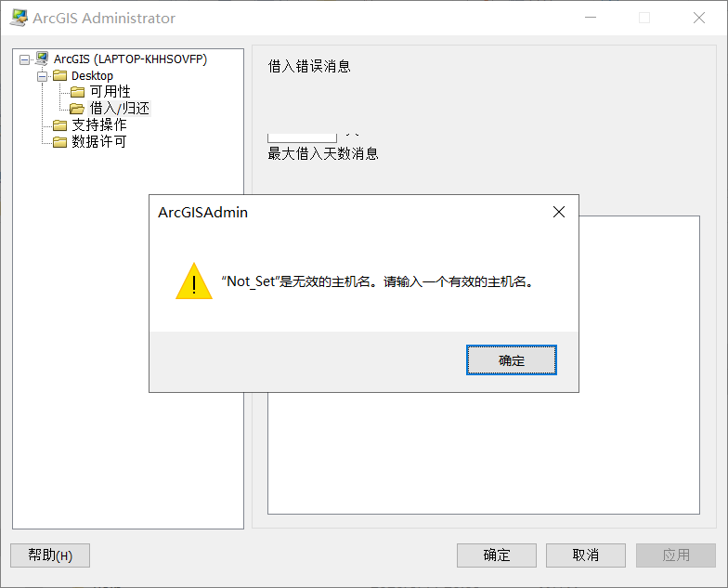Click the Desktop folder icon

pos(59,75)
